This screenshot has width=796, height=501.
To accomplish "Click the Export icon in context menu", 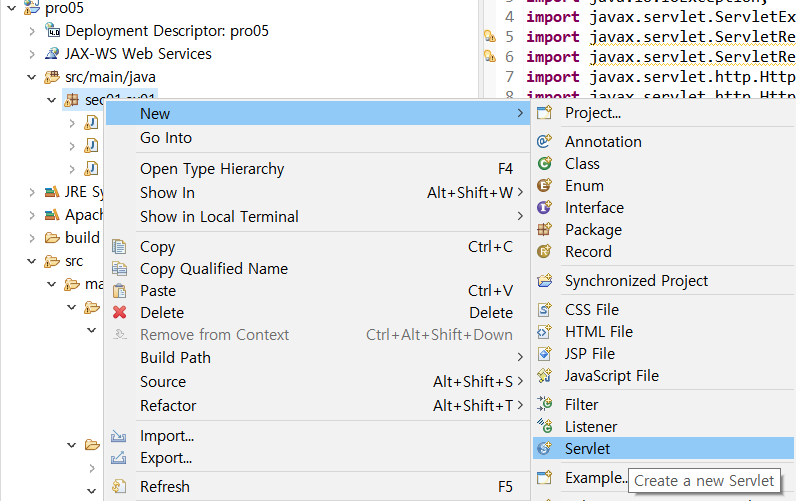I will 119,458.
